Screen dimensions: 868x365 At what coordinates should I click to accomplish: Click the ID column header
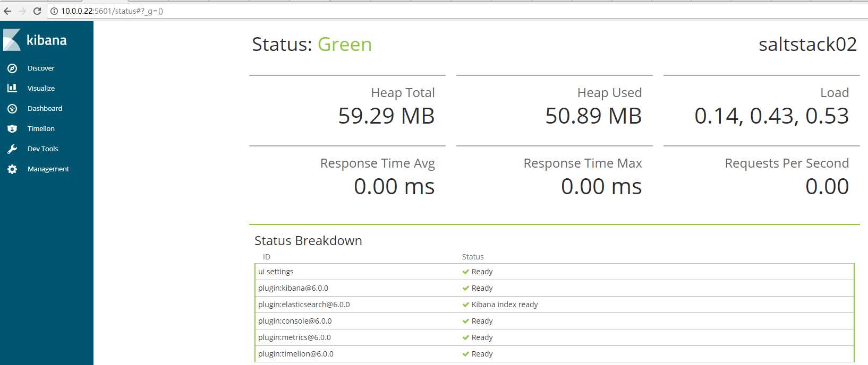(x=267, y=257)
